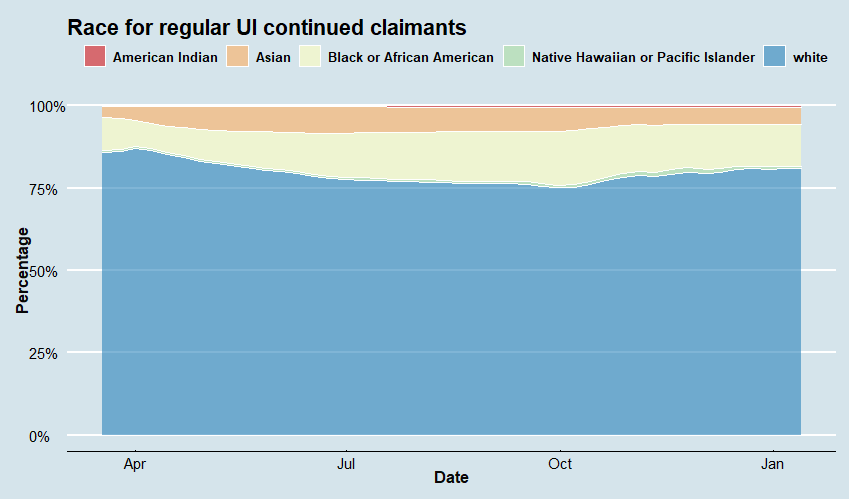Click the Asian orange legend swatch

(241, 57)
